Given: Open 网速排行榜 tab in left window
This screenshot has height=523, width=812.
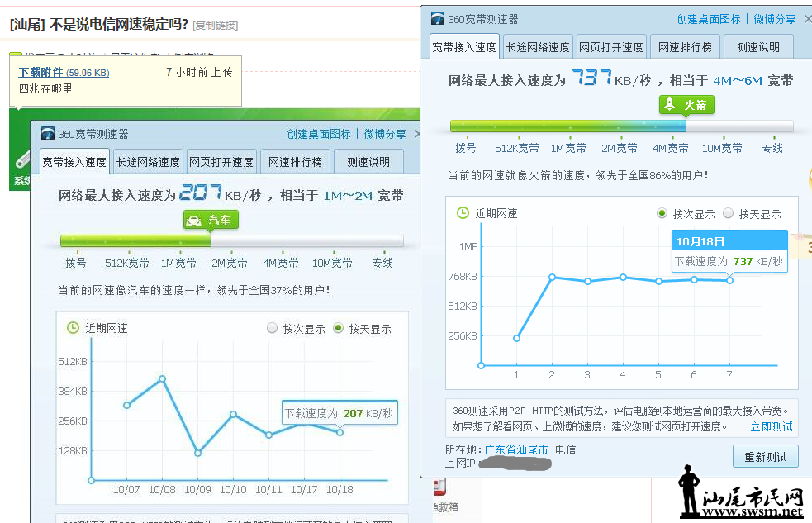Looking at the screenshot, I should coord(293,162).
